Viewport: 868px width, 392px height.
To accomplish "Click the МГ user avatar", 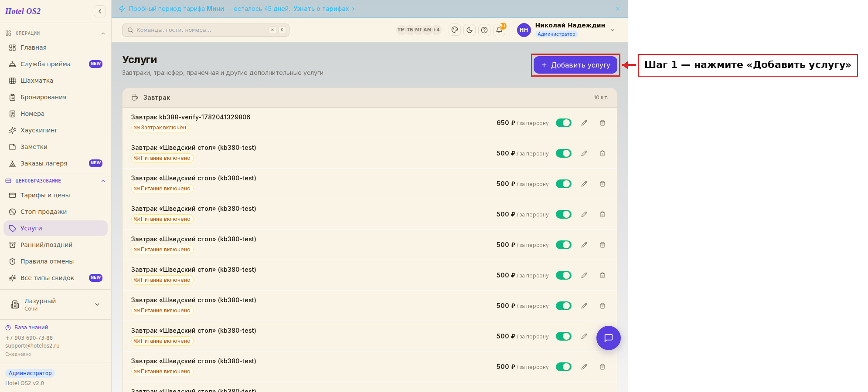I will pos(418,30).
